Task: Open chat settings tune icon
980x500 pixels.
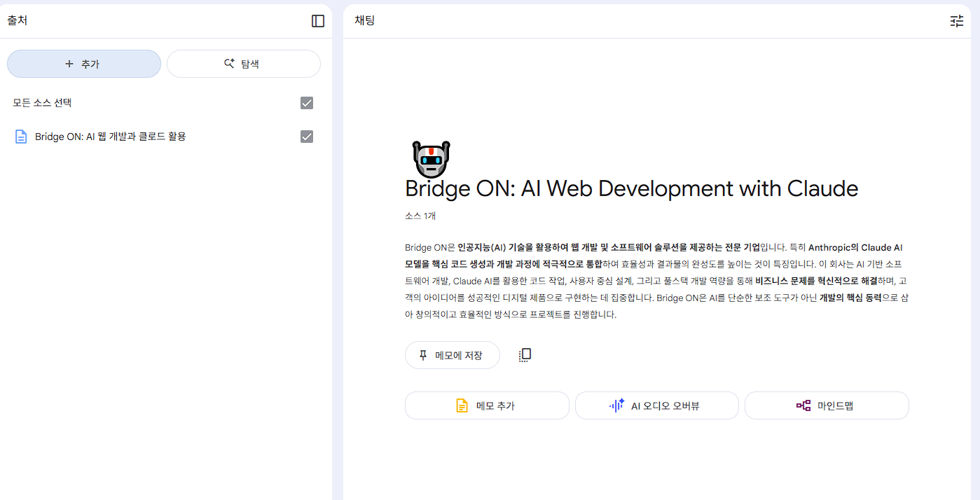Action: [x=956, y=21]
